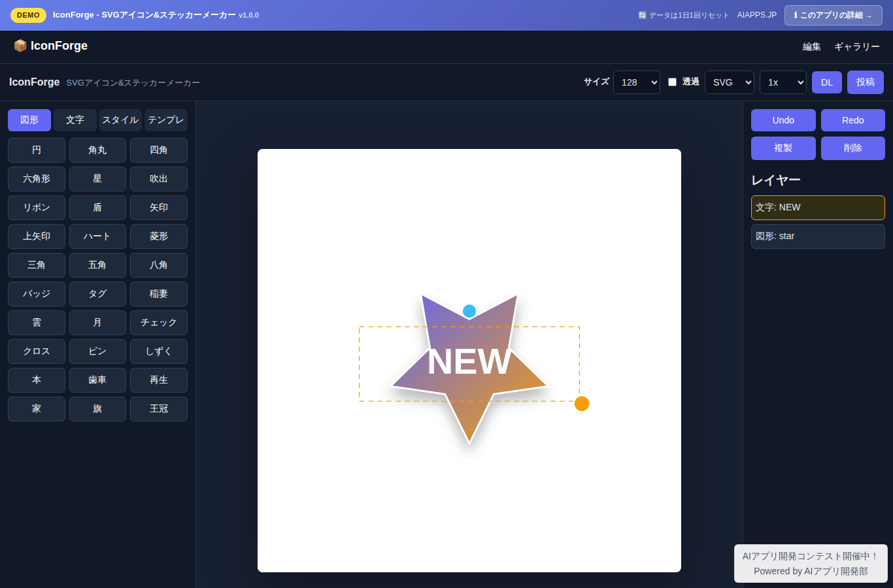
Task: Insert the 吹出 speech bubble shape
Action: 159,179
